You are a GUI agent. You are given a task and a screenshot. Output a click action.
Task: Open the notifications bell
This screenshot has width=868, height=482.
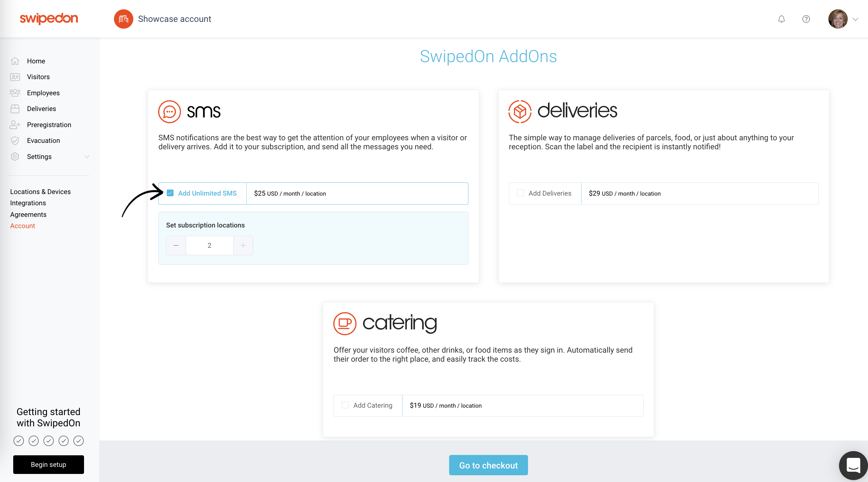(x=781, y=19)
